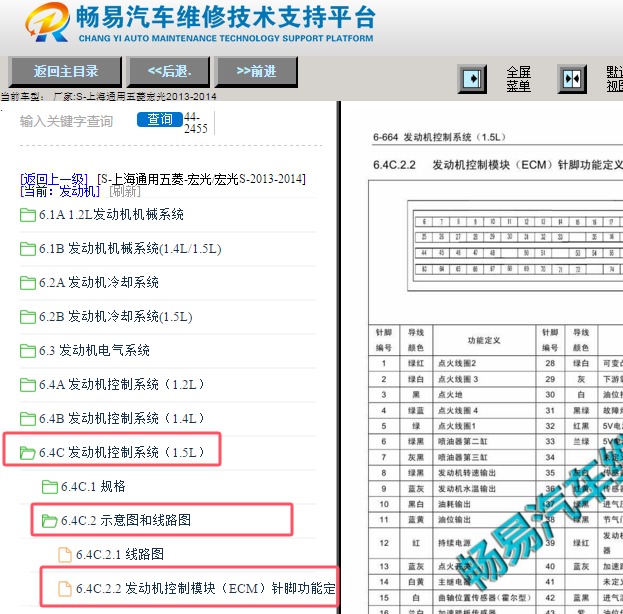Click folder icon beside 6.4B 发动机控制系统
Image resolution: width=623 pixels, height=614 pixels.
coord(27,419)
